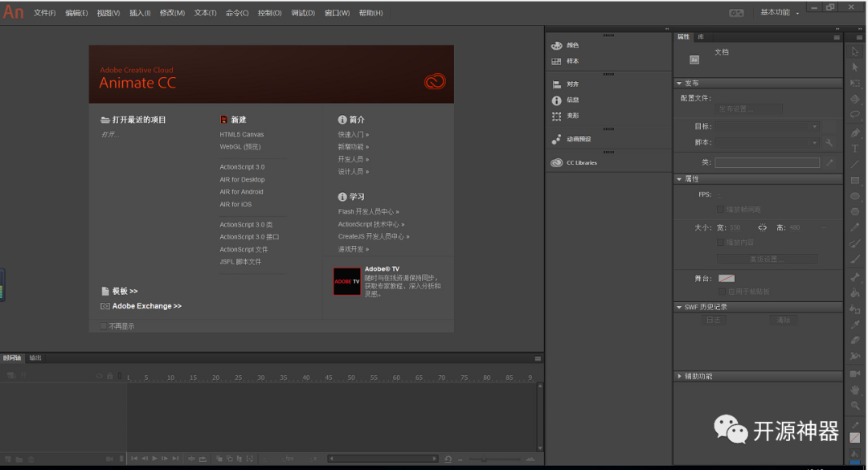The image size is (868, 470).
Task: Create new HTML5 Canvas document
Action: coord(241,134)
